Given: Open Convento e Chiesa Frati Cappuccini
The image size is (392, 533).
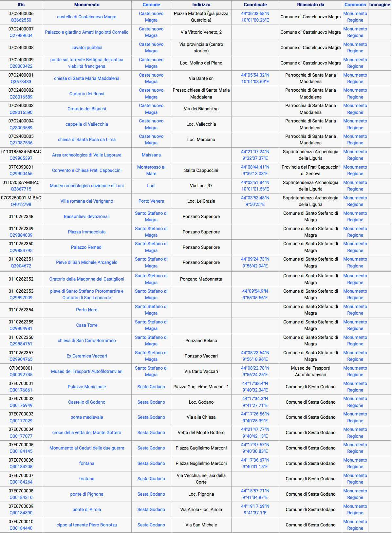Looking at the screenshot, I should click(x=87, y=170).
